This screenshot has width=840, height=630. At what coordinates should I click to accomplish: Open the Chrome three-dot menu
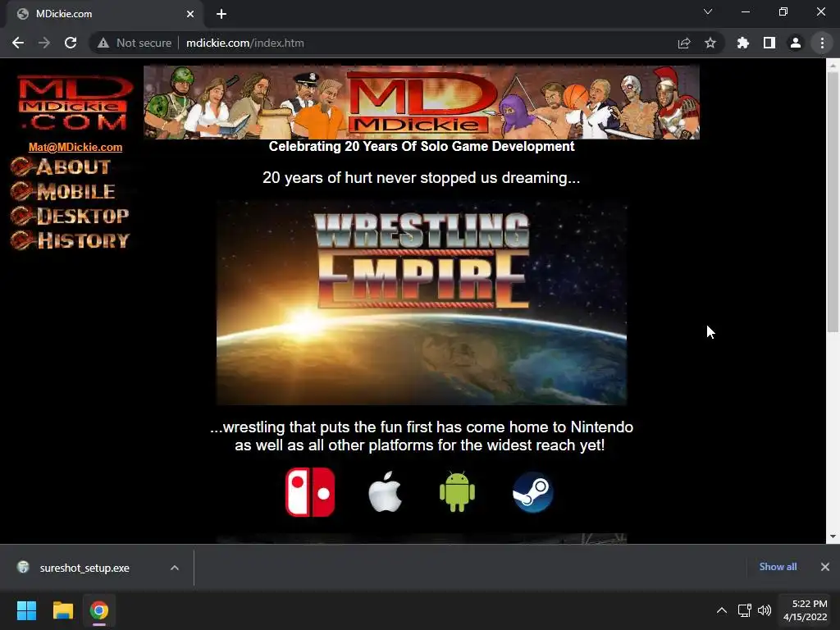(822, 43)
